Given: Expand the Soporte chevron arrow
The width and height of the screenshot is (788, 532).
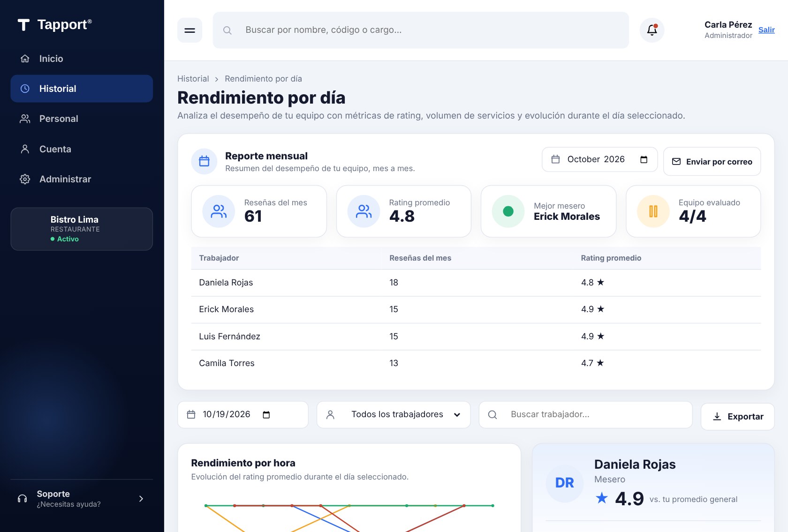Looking at the screenshot, I should pos(141,499).
